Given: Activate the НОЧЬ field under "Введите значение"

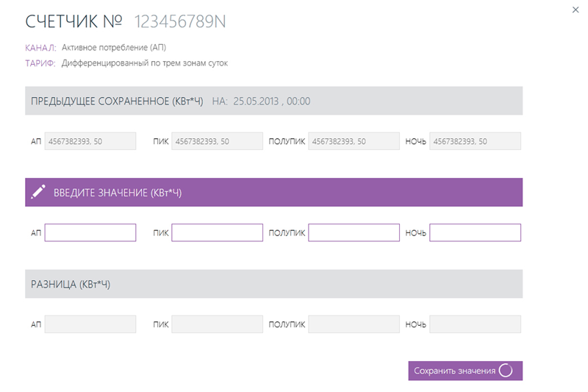Looking at the screenshot, I should tap(475, 233).
